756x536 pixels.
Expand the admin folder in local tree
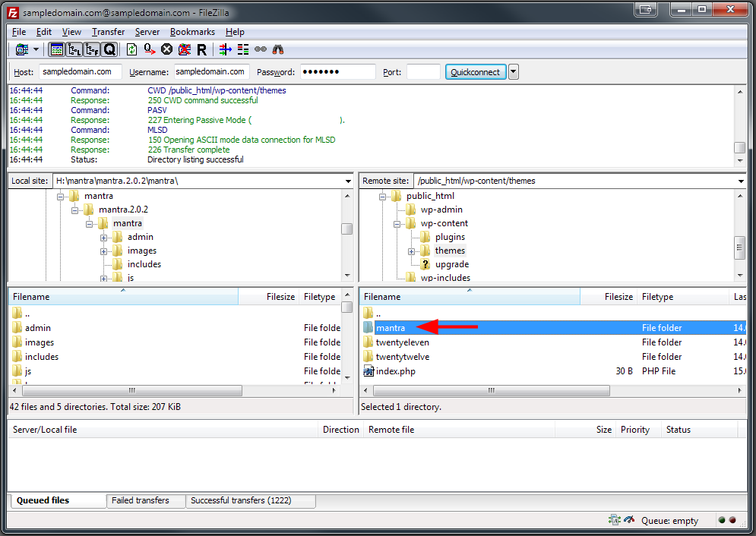(103, 238)
